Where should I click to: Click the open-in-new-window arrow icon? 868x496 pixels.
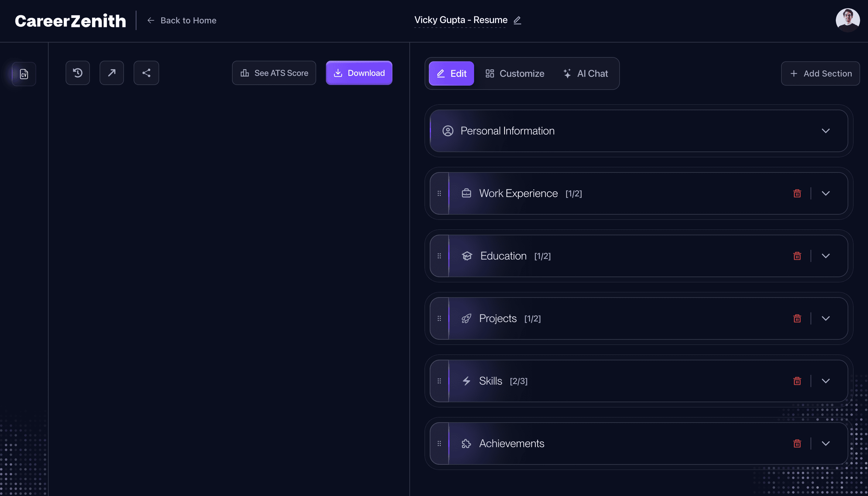pos(112,73)
